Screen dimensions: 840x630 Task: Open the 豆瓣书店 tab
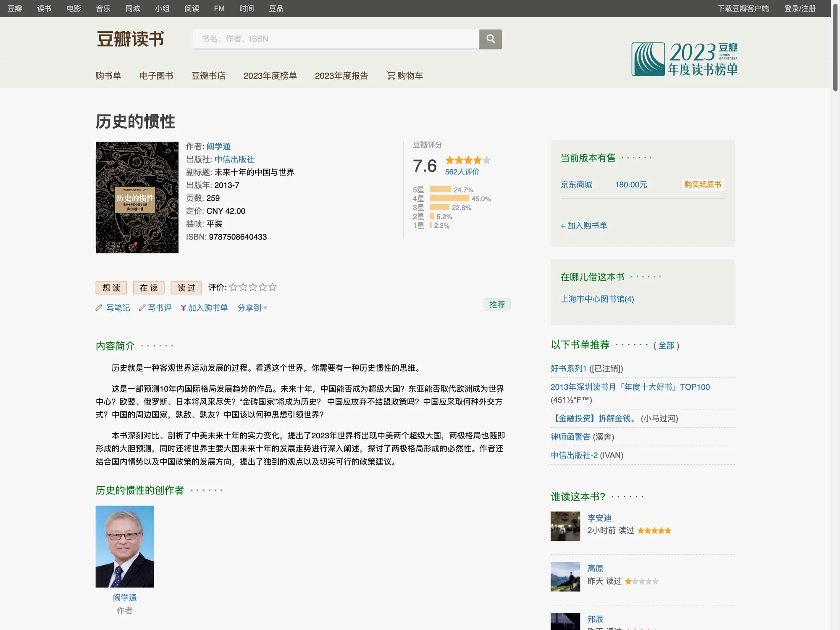[209, 76]
